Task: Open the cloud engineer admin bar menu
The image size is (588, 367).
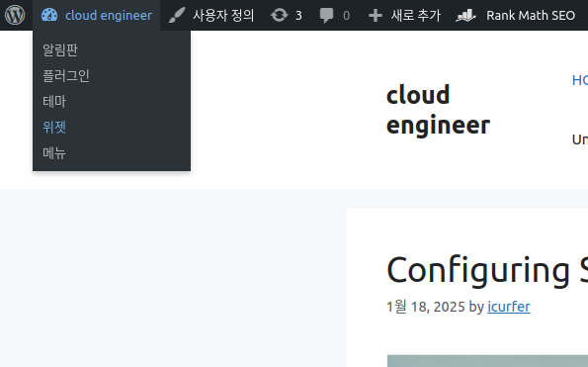Action: [97, 16]
